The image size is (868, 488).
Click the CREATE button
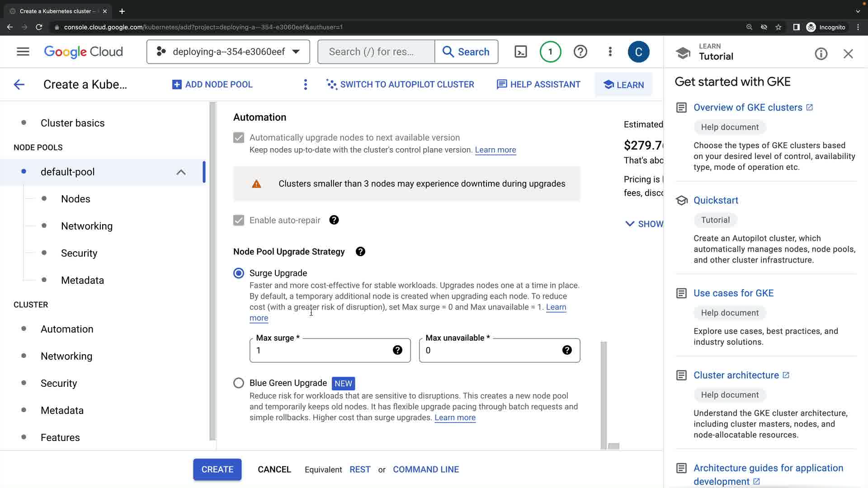(x=217, y=469)
